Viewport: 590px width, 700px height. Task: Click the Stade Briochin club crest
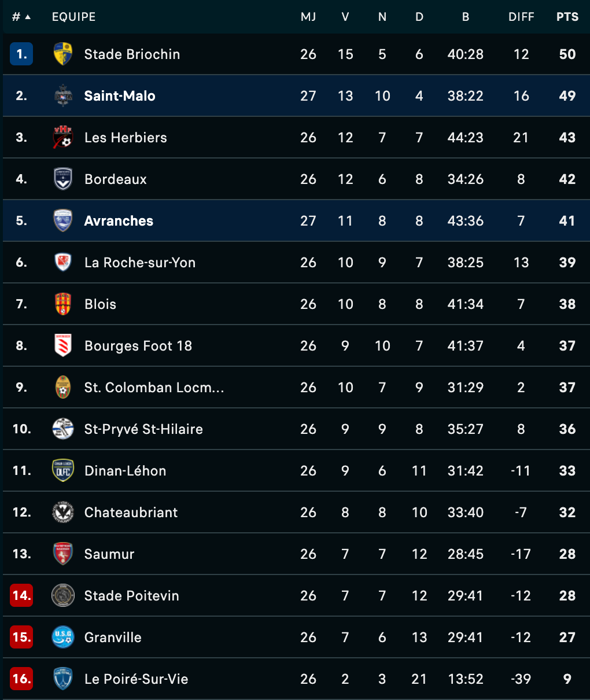(62, 54)
